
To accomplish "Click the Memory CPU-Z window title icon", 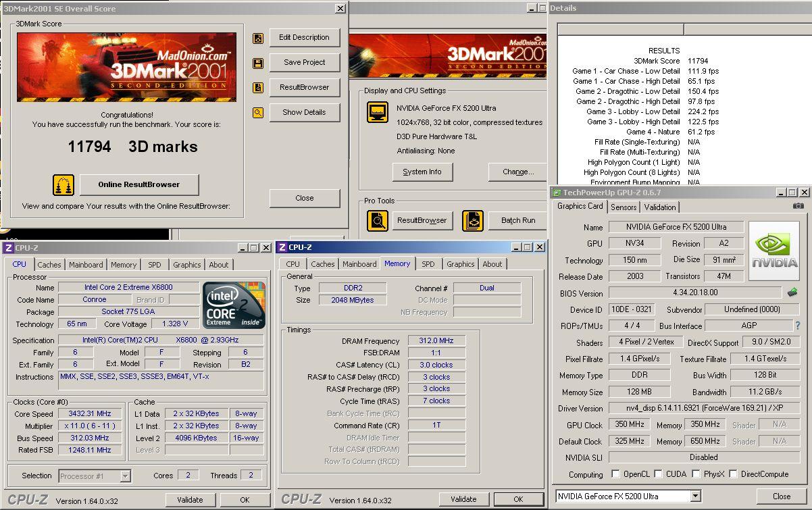I will (x=282, y=247).
